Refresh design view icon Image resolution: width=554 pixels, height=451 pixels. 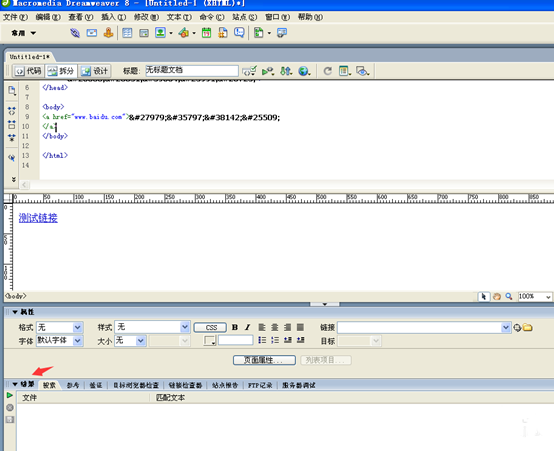coord(328,71)
